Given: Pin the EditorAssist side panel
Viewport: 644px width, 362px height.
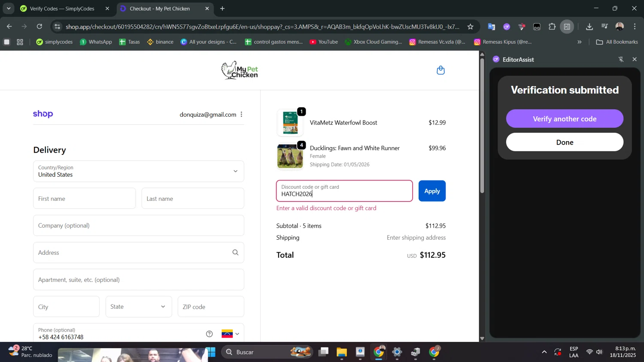Looking at the screenshot, I should pyautogui.click(x=621, y=60).
